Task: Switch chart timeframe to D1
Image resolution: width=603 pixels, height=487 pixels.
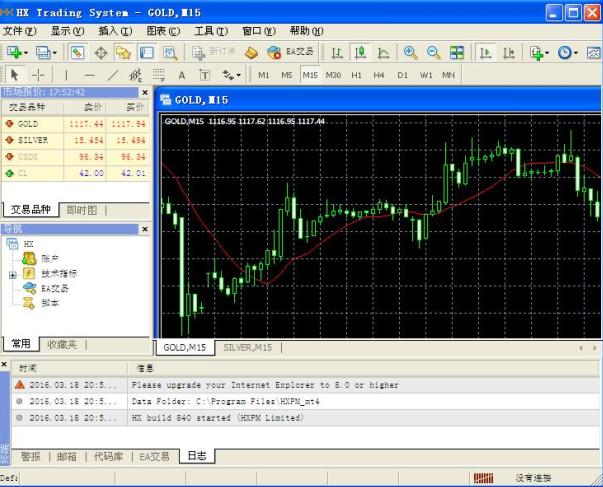Action: tap(403, 75)
